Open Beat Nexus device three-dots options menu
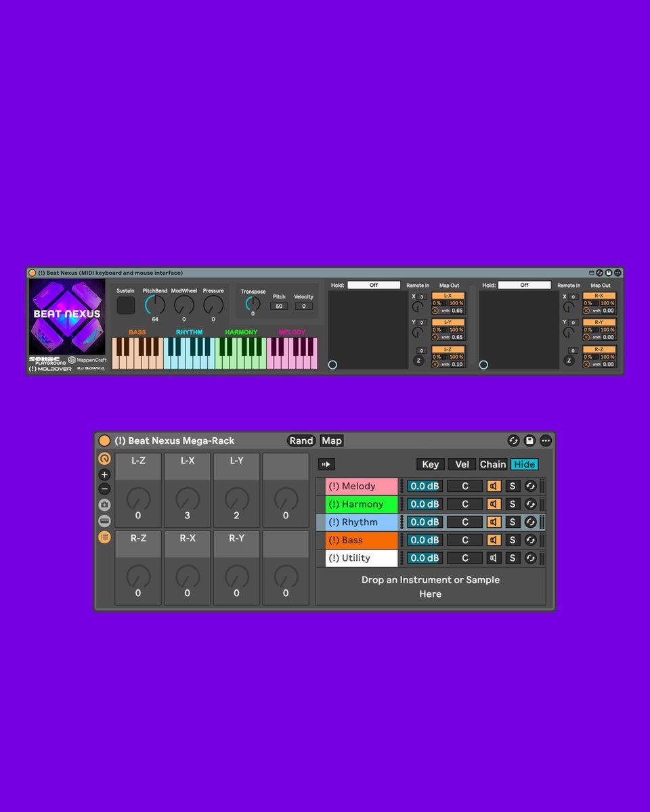 tap(617, 273)
